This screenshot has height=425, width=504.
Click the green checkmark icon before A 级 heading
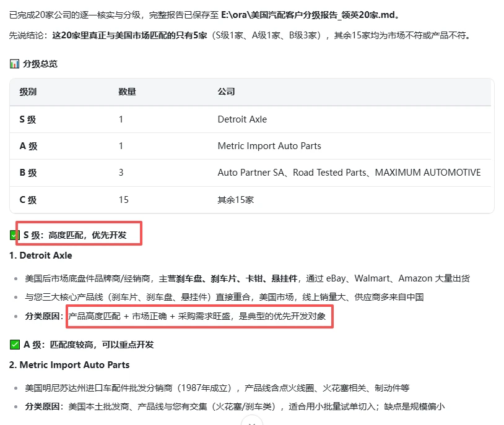14,345
